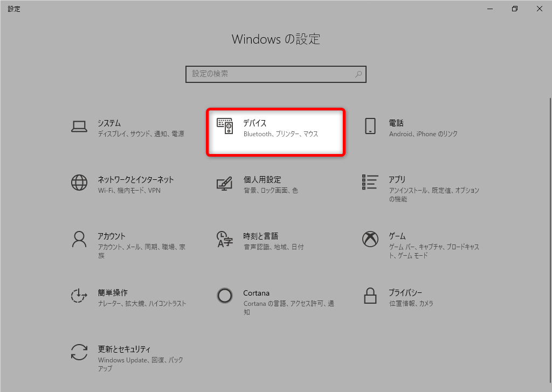Click the Update and Security arrows icon
This screenshot has height=392, width=552.
[x=79, y=352]
